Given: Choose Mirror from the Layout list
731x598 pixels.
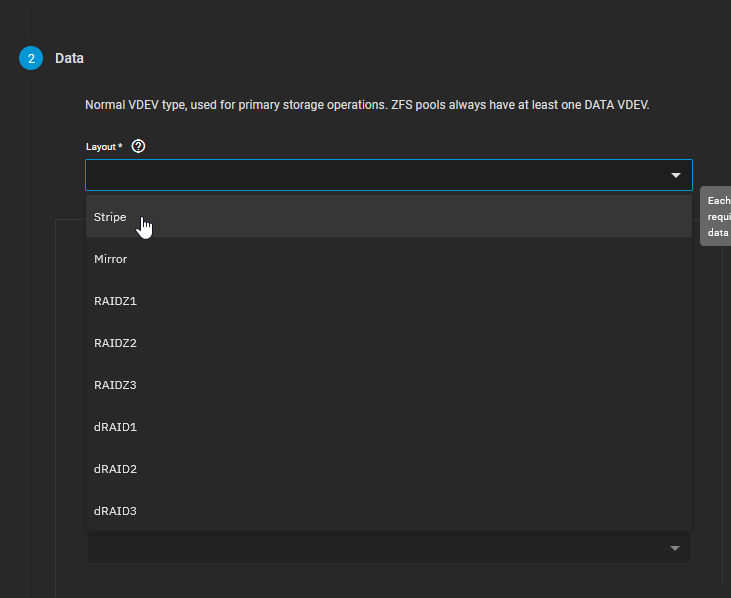Looking at the screenshot, I should coord(111,259).
